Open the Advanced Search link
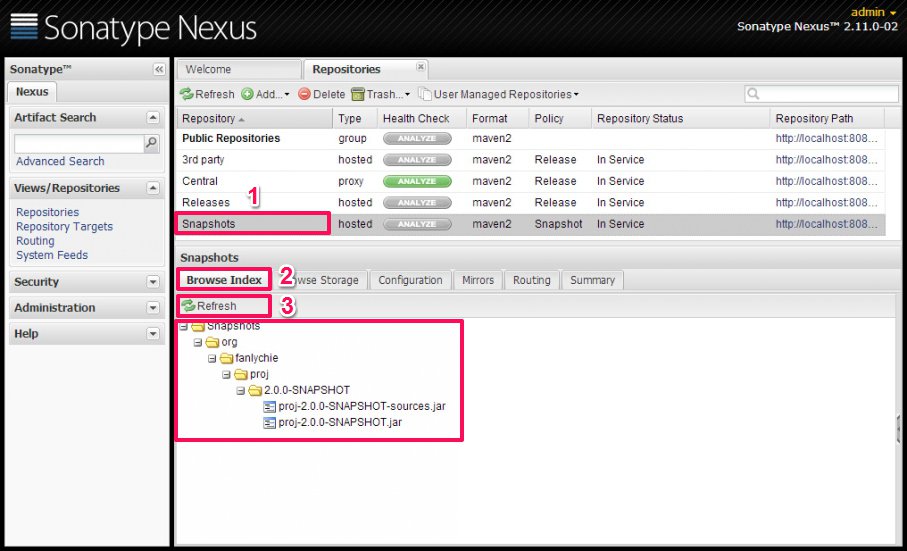 click(x=60, y=161)
